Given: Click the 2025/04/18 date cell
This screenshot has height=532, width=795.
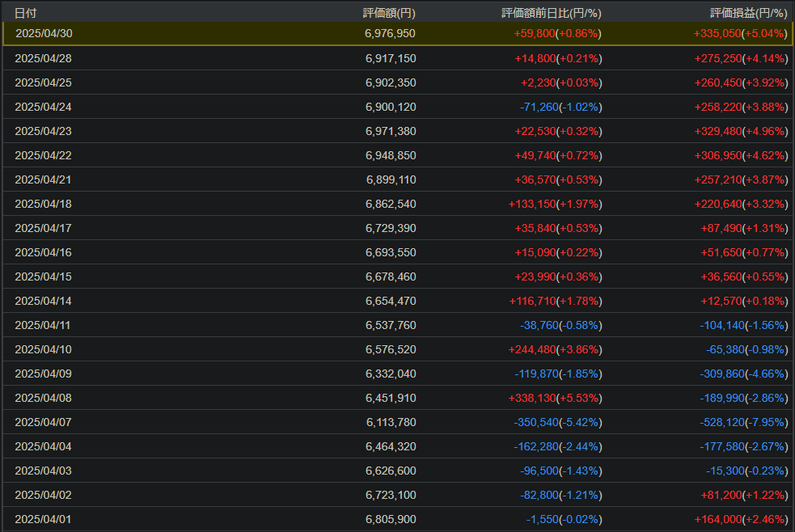Looking at the screenshot, I should coord(43,205).
